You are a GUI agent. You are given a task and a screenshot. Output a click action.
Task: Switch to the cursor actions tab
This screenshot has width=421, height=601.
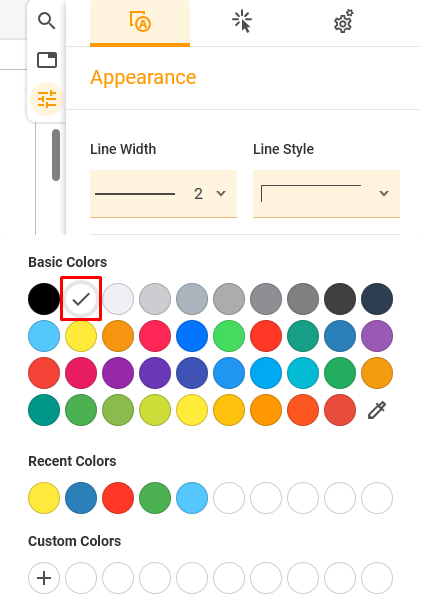[x=242, y=21]
